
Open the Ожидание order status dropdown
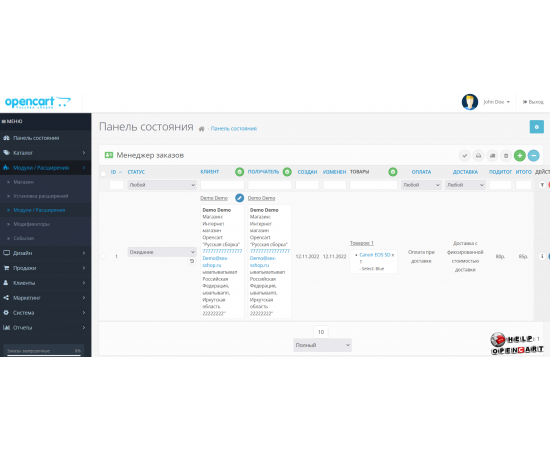click(162, 252)
